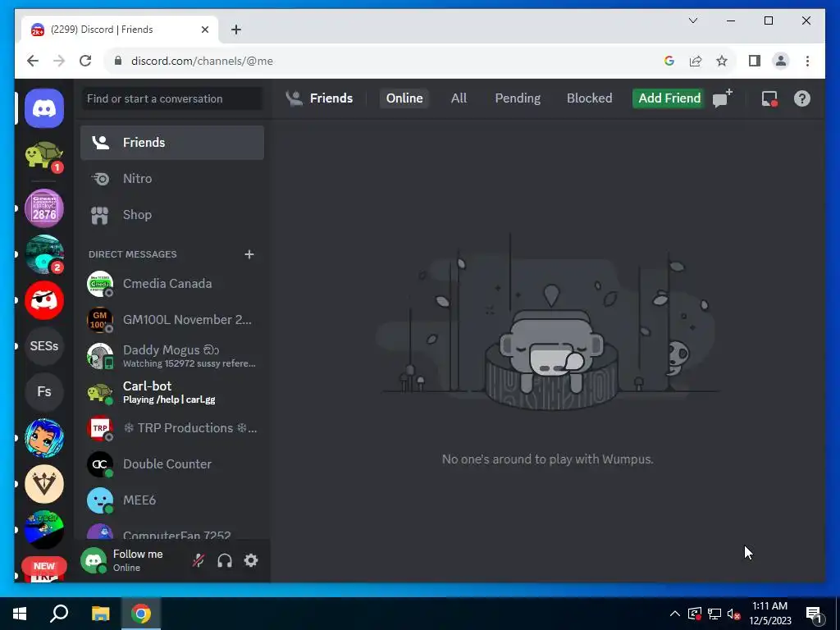Create a new group DM icon
840x630 pixels.
tap(722, 98)
